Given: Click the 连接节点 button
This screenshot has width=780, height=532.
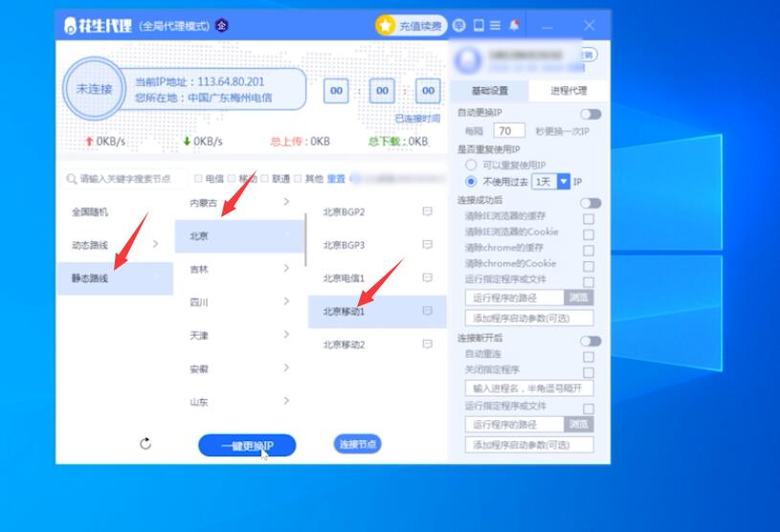Looking at the screenshot, I should (x=357, y=444).
